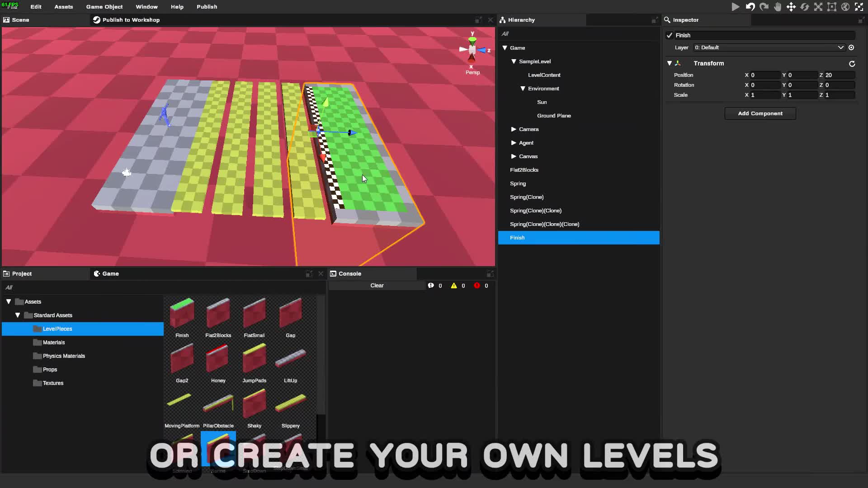Uncheck the Finish object active checkbox
The height and width of the screenshot is (488, 868).
point(670,35)
